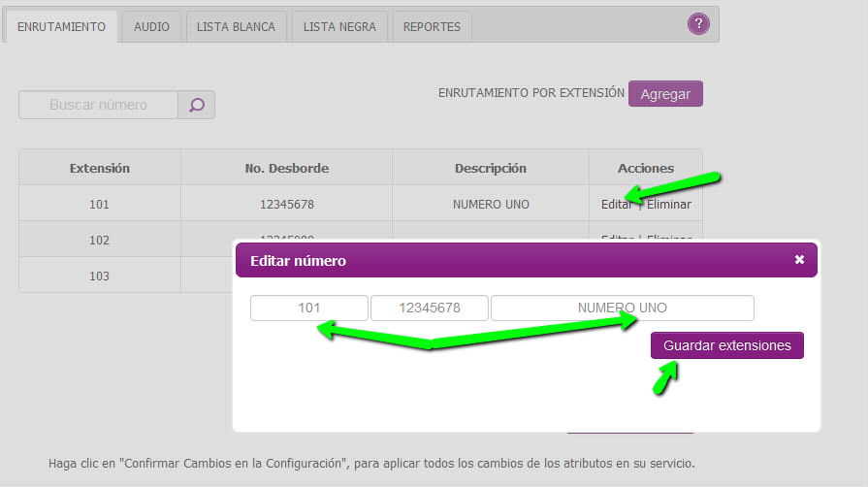868x487 pixels.
Task: Open the help question mark icon
Action: pos(698,24)
